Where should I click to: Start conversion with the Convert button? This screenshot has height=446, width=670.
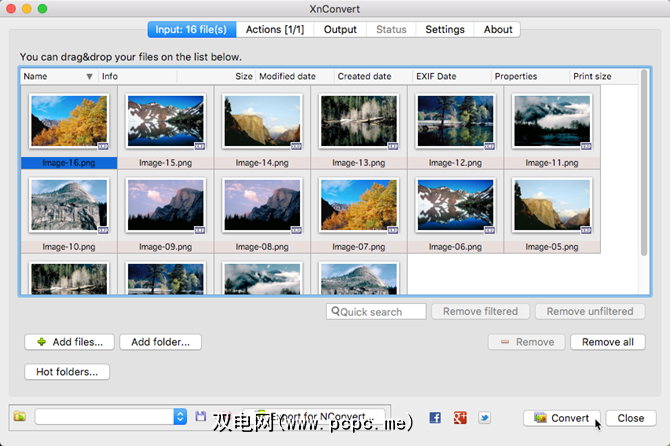(x=561, y=418)
